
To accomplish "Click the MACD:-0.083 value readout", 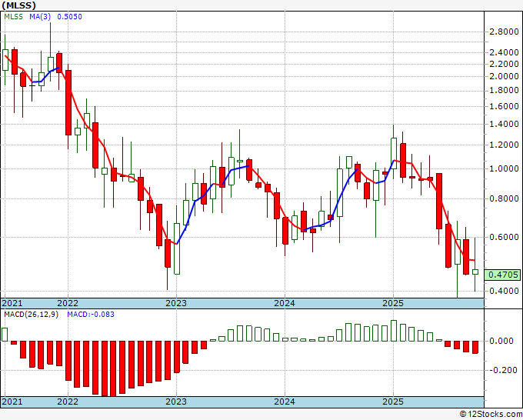I will point(91,315).
